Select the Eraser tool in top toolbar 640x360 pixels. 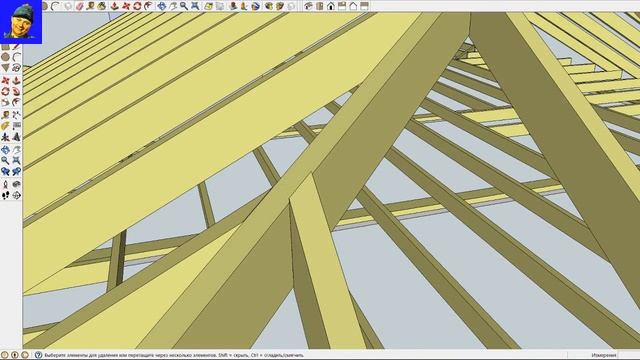coord(79,6)
